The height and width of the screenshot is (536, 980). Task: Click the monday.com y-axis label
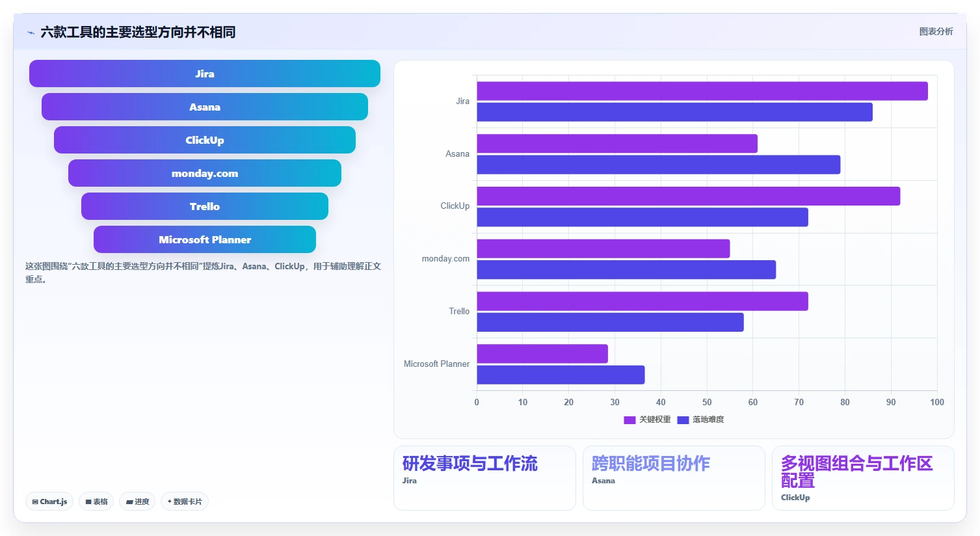click(445, 259)
